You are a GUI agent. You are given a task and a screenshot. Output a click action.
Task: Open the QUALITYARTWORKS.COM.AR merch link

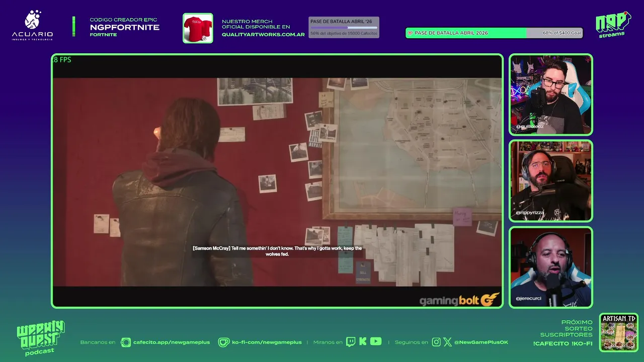point(263,35)
